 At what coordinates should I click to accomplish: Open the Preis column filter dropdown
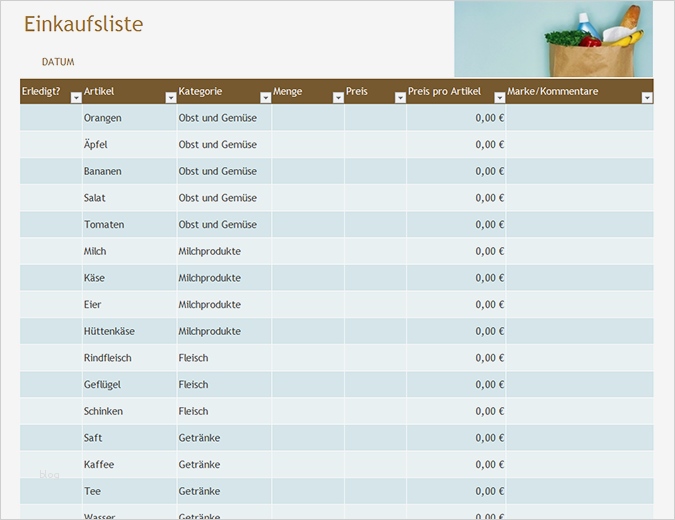[x=400, y=98]
